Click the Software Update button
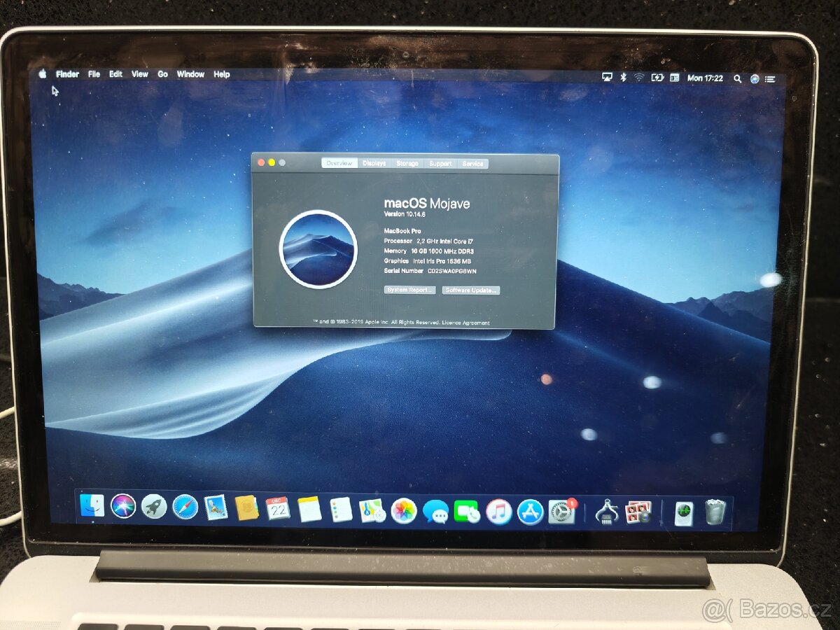The width and height of the screenshot is (840, 630). click(470, 290)
